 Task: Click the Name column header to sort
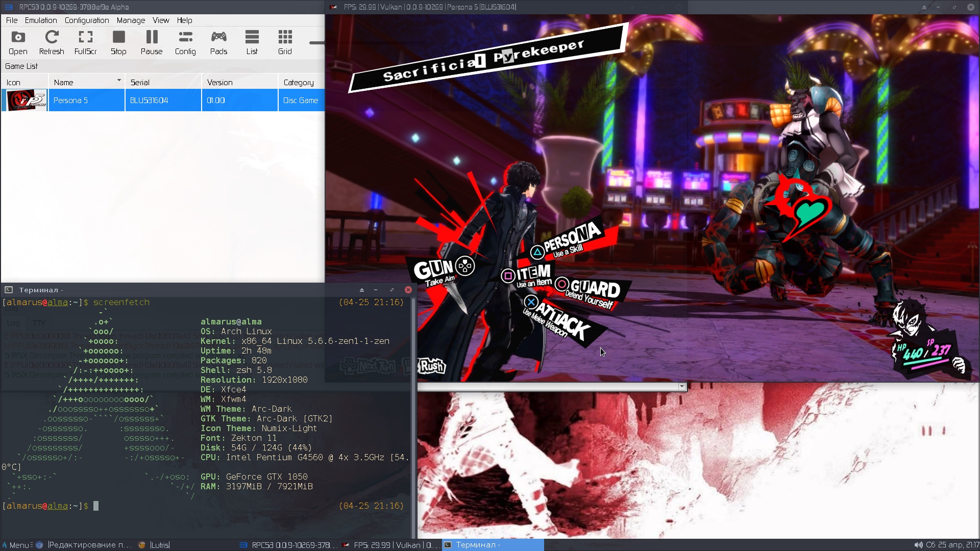(x=86, y=82)
